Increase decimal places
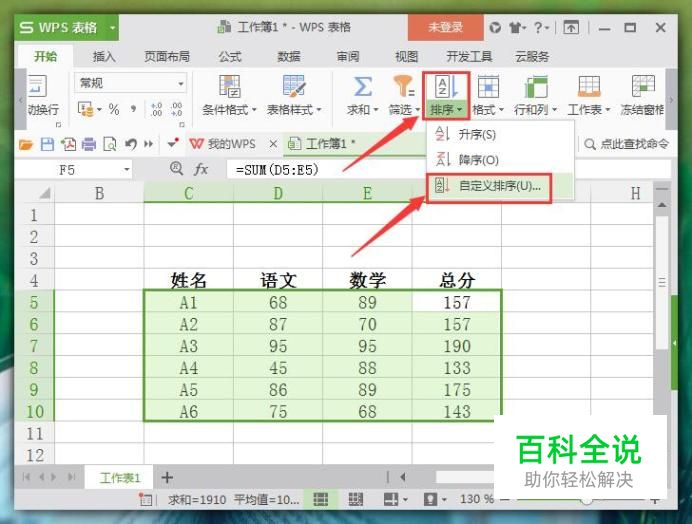Image resolution: width=692 pixels, height=524 pixels. [156, 109]
